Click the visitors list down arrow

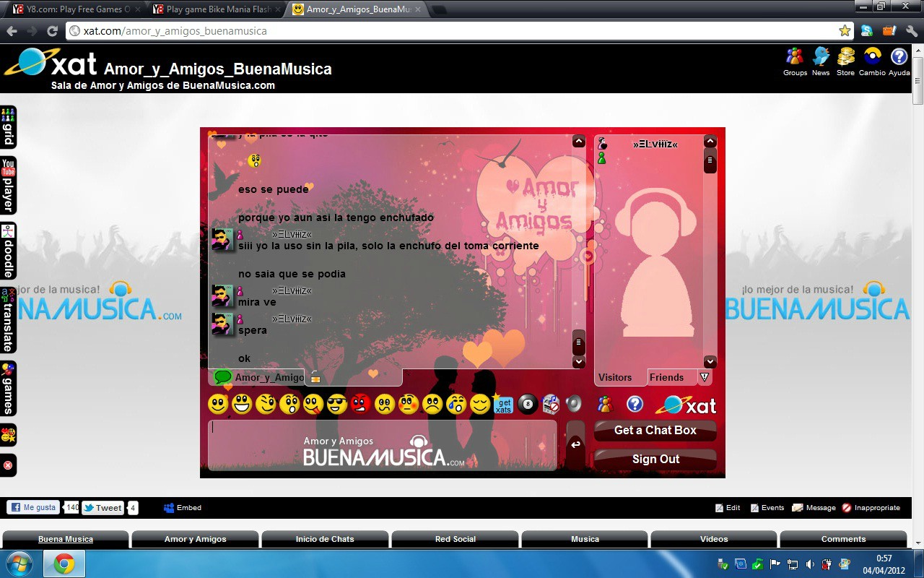point(710,361)
